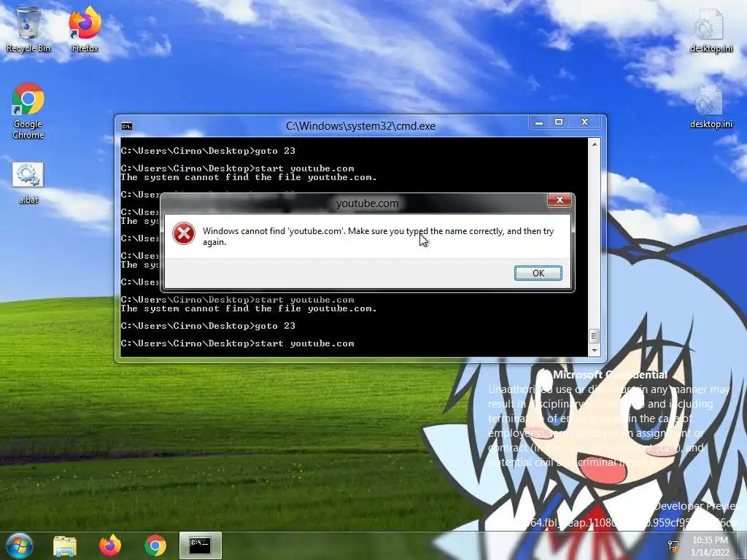Click the cmd scrollbar down arrow
747x560 pixels.
pos(594,351)
